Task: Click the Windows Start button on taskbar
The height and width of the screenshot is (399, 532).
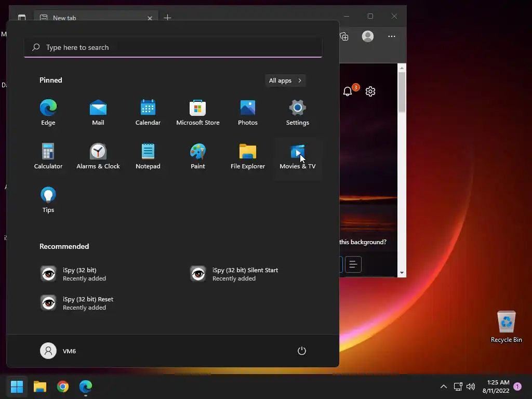Action: click(17, 387)
